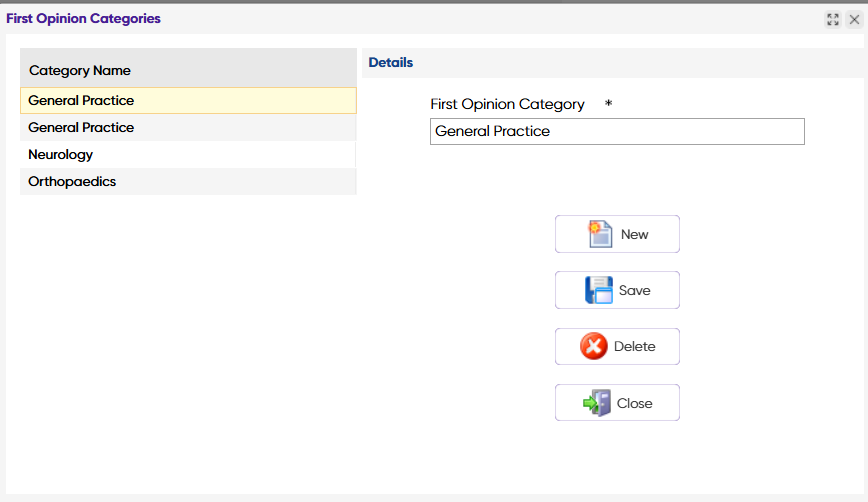
Task: Sort by the Category Name column header
Action: (80, 71)
